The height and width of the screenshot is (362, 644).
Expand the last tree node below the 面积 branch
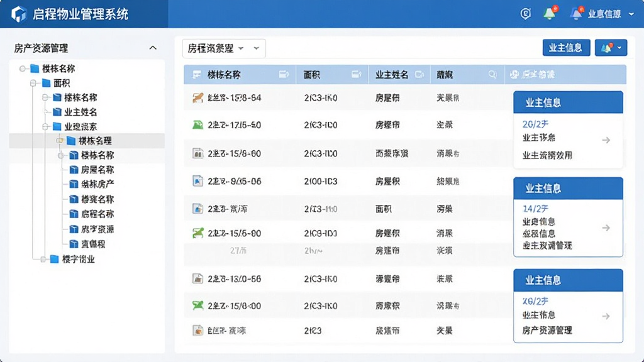[x=43, y=259]
